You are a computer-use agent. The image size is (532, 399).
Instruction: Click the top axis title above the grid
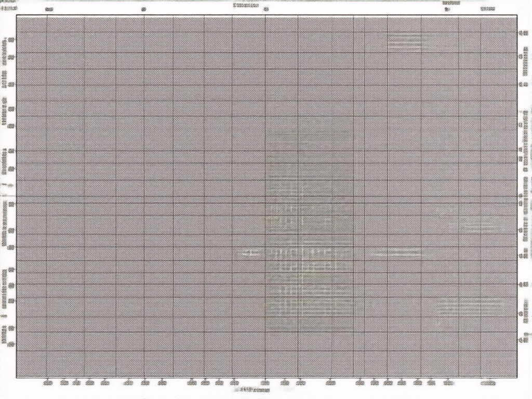click(246, 5)
